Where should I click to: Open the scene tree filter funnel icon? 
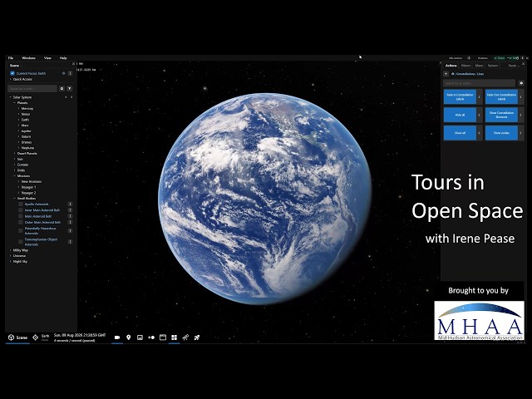pyautogui.click(x=69, y=89)
